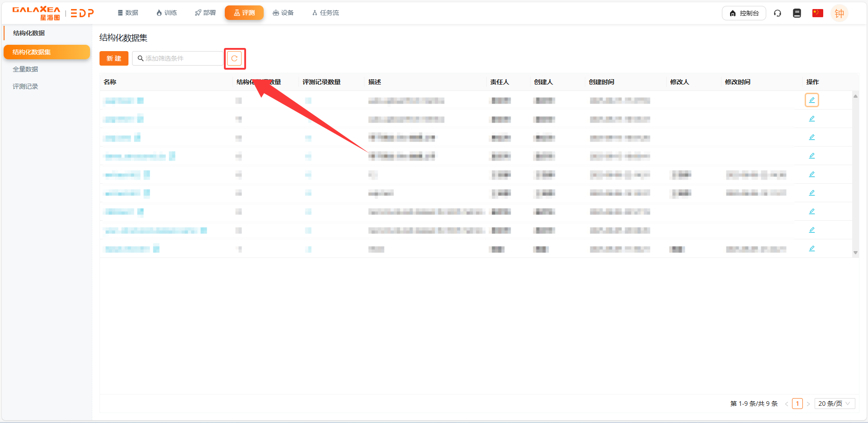Viewport: 868px width, 423px height.
Task: Open the user avatar labeled 钟
Action: pyautogui.click(x=839, y=14)
